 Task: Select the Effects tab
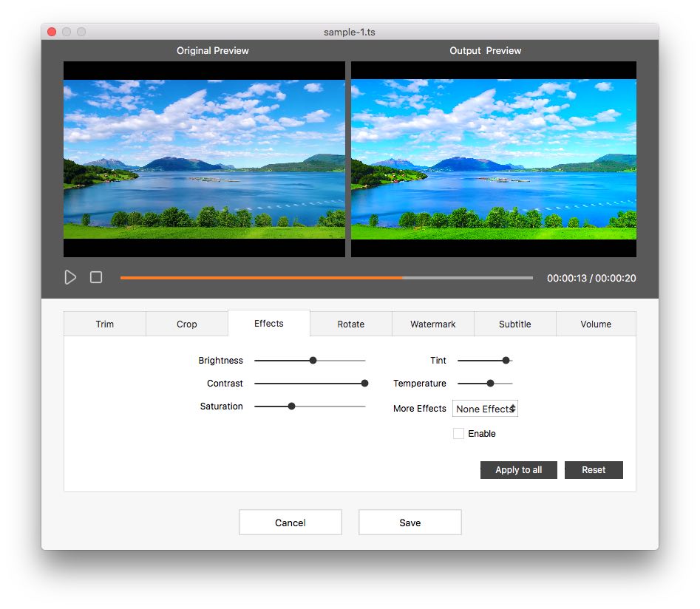(x=268, y=323)
